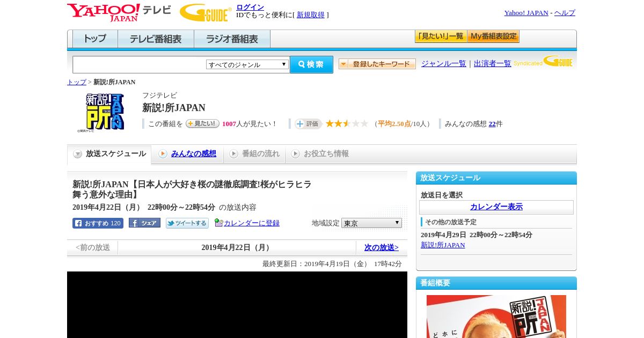This screenshot has width=644, height=338.
Task: Click the 番組概要 program image thumbnail
Action: pos(496,316)
